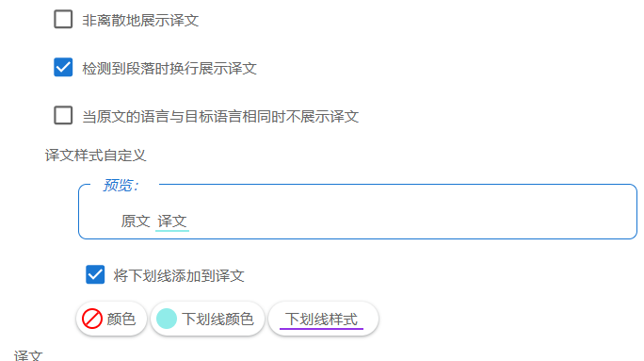Click the label text 检测到段落时换行展示译文
This screenshot has height=361, width=644.
point(169,68)
